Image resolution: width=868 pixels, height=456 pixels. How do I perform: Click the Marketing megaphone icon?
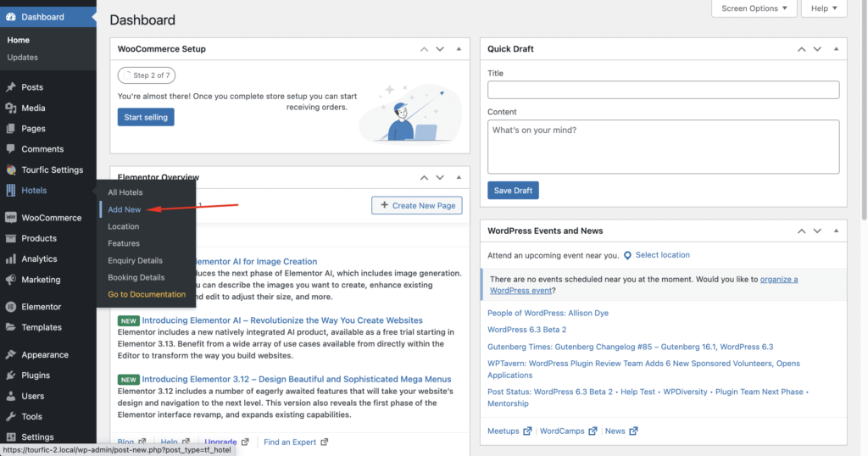[10, 280]
